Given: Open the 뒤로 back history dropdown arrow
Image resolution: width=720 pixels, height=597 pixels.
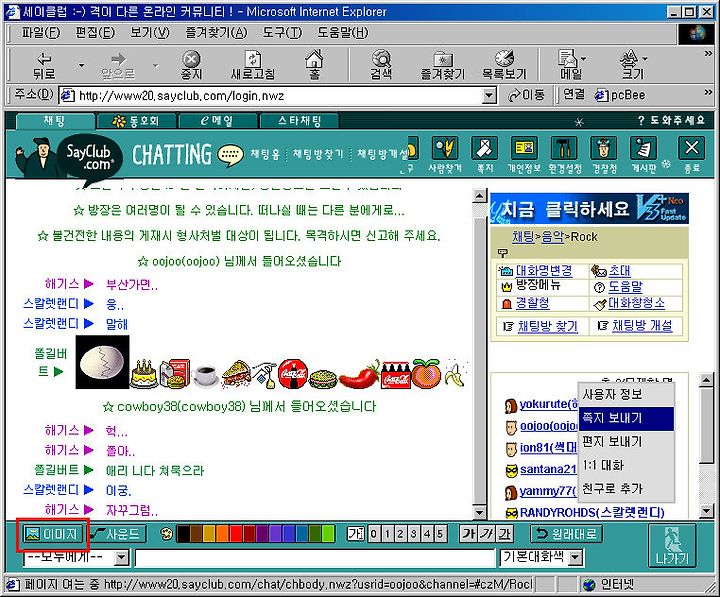Looking at the screenshot, I should (x=81, y=65).
